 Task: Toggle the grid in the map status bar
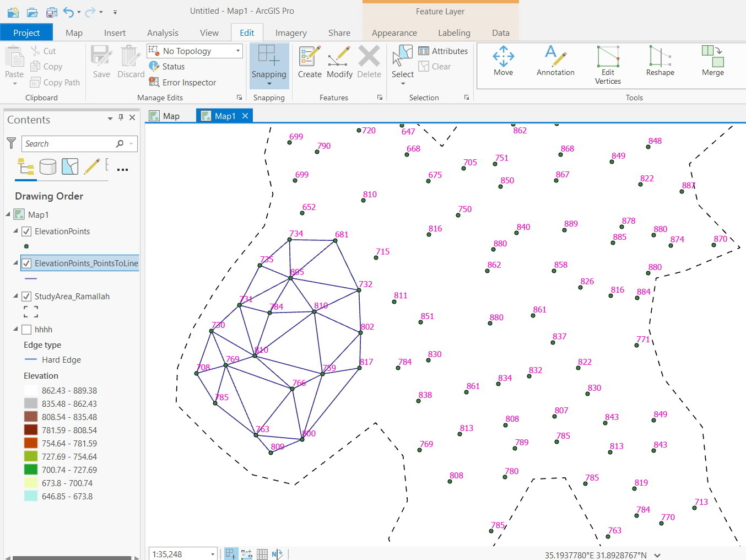[x=262, y=554]
